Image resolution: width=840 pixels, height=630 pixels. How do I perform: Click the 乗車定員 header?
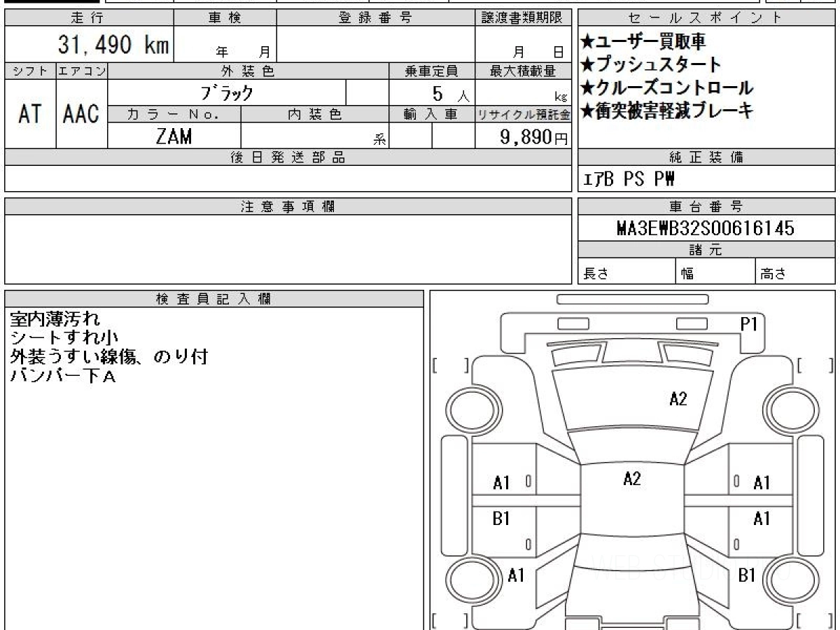click(x=432, y=71)
